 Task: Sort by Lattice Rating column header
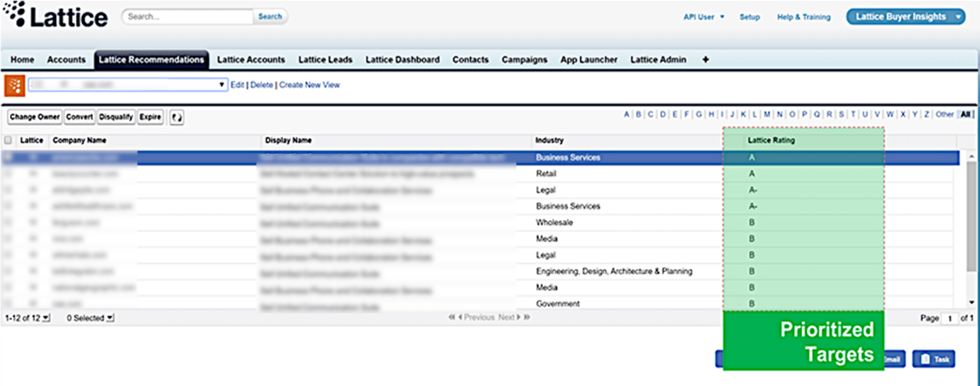771,140
